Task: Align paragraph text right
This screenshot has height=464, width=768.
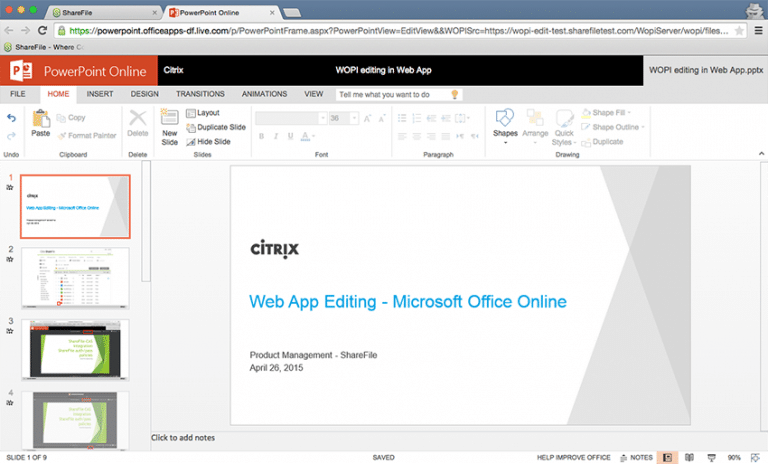Action: pos(432,136)
